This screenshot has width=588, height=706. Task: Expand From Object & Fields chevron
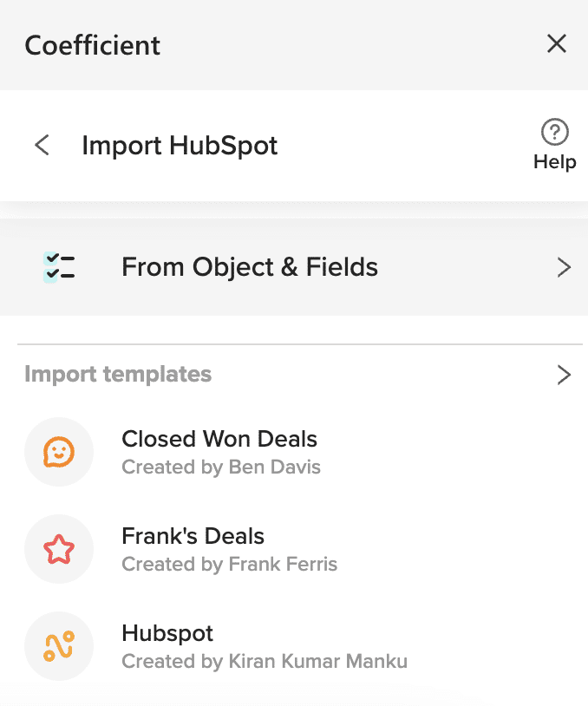tap(564, 267)
